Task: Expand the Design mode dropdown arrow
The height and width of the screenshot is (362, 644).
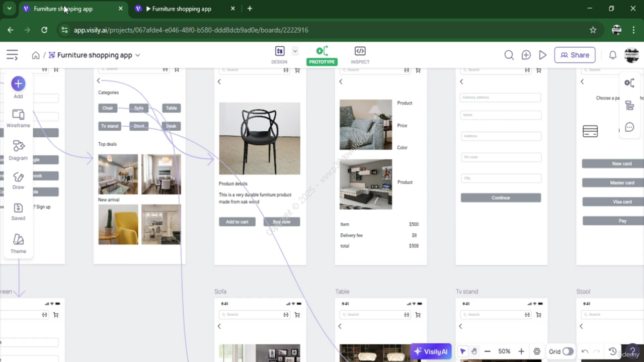Action: tap(295, 51)
